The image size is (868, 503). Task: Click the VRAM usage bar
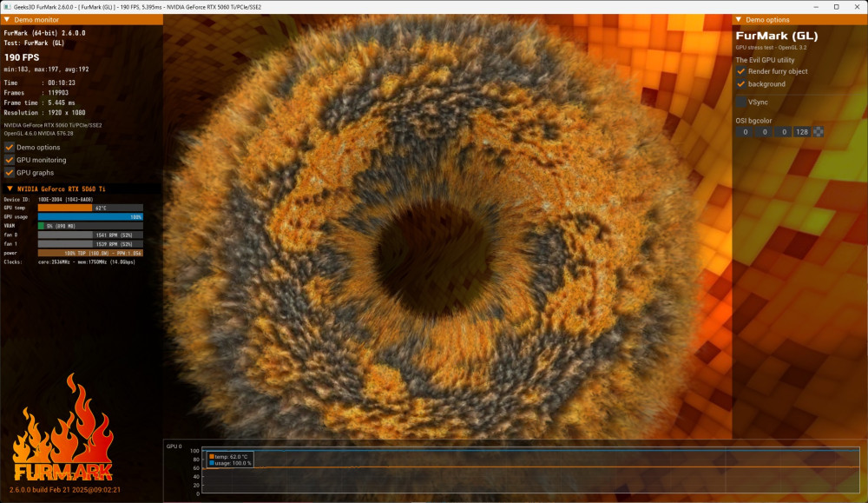[90, 226]
